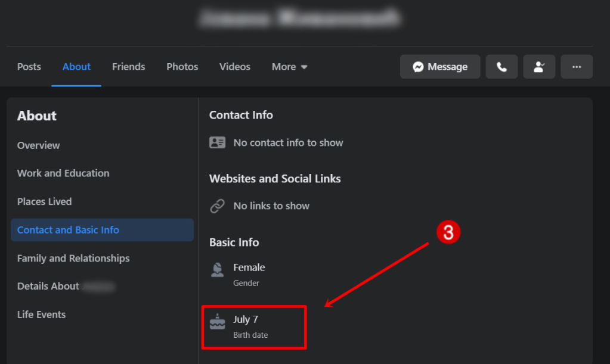Click the birthday cake icon

217,322
